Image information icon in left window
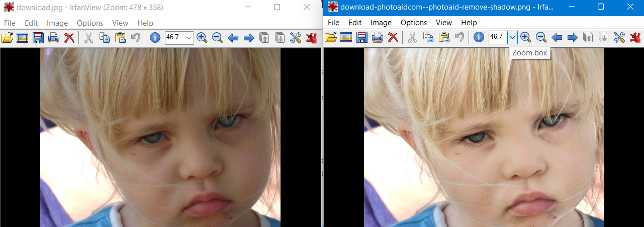This screenshot has height=227, width=644. tap(155, 38)
